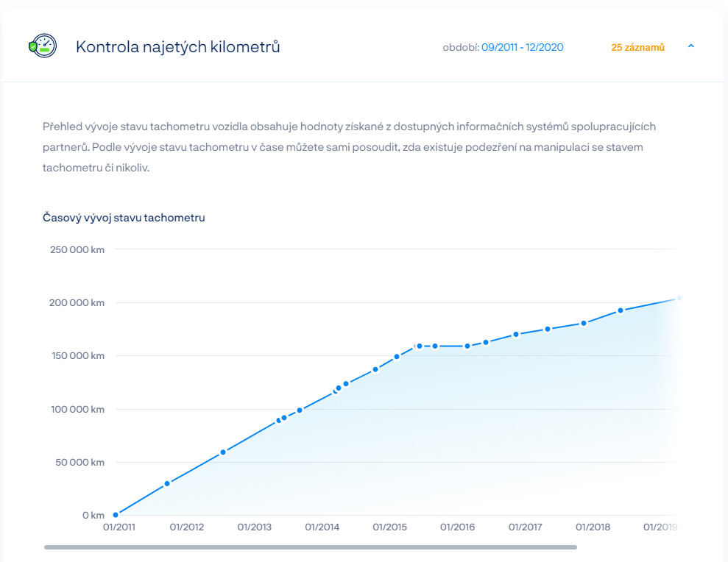Image resolution: width=728 pixels, height=562 pixels.
Task: Click the 01/2012 axis label
Action: (x=187, y=527)
